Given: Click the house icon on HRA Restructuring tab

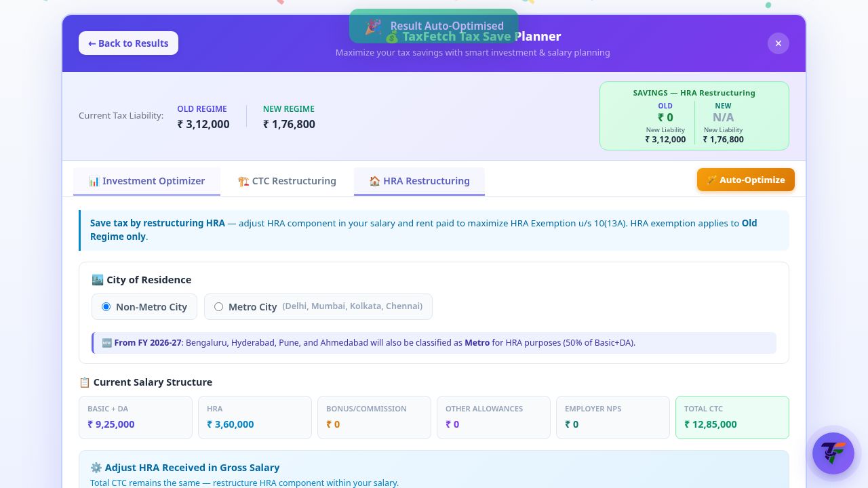Looking at the screenshot, I should point(374,181).
